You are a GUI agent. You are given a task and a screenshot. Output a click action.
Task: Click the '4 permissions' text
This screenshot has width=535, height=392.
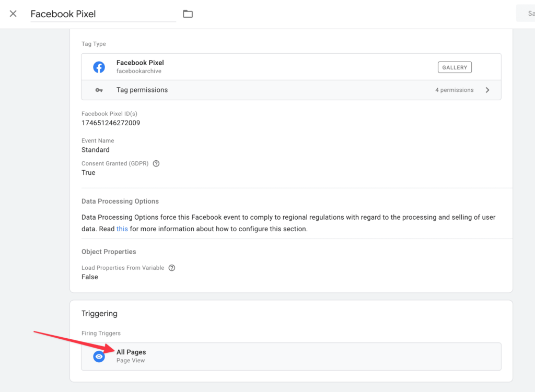[454, 90]
